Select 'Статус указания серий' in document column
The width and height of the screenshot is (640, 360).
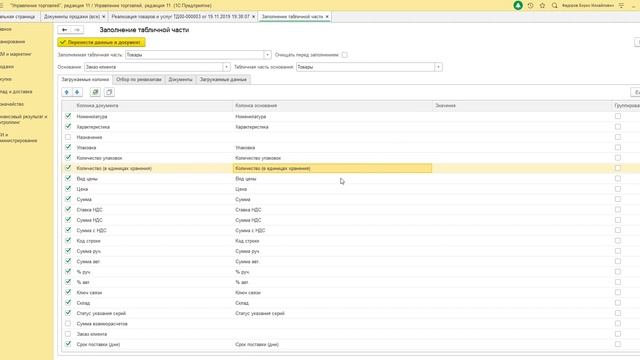(101, 313)
